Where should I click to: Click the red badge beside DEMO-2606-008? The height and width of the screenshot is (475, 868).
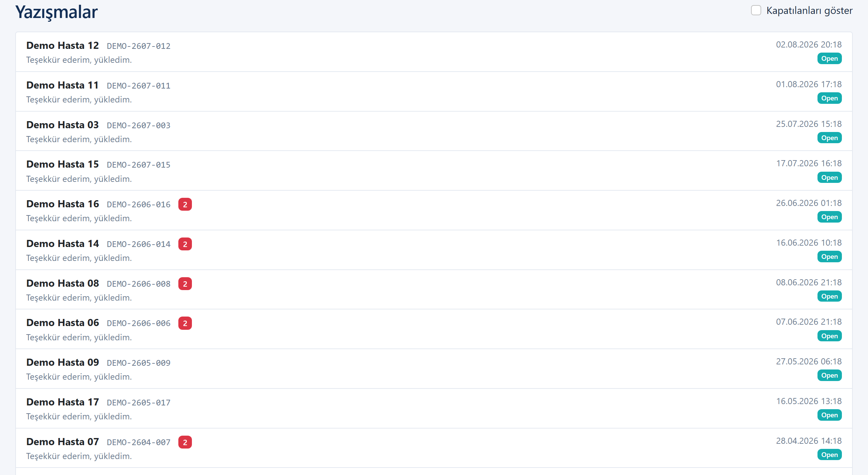tap(185, 284)
